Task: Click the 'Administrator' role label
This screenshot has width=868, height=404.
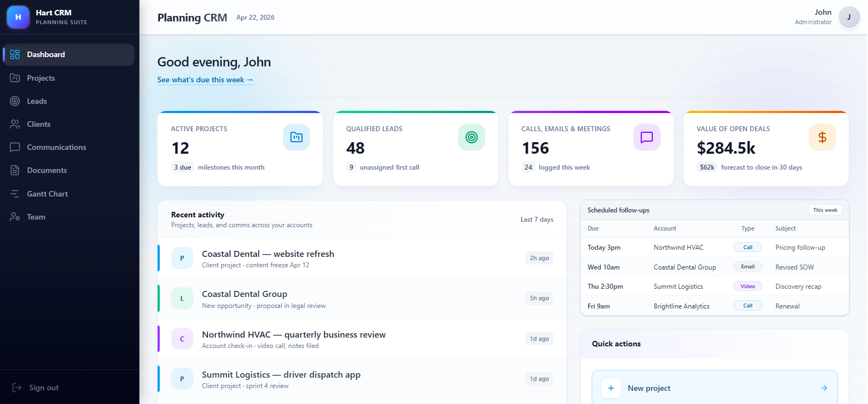Action: click(x=813, y=22)
